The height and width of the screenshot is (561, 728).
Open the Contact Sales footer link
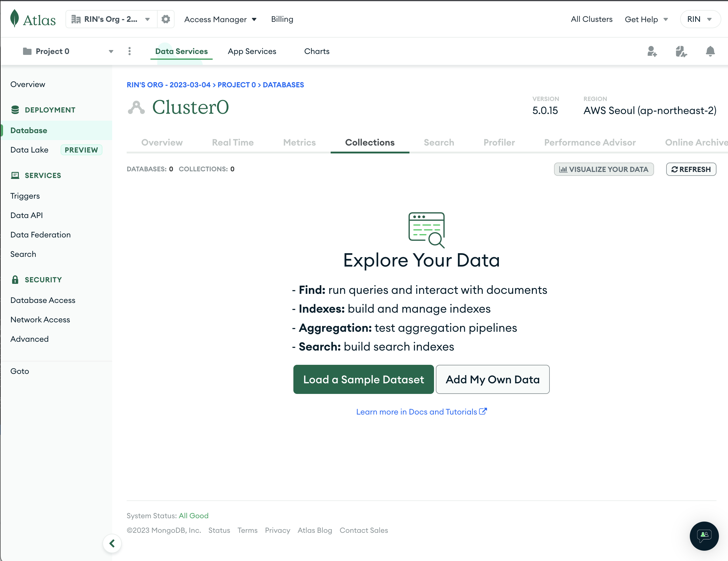364,530
